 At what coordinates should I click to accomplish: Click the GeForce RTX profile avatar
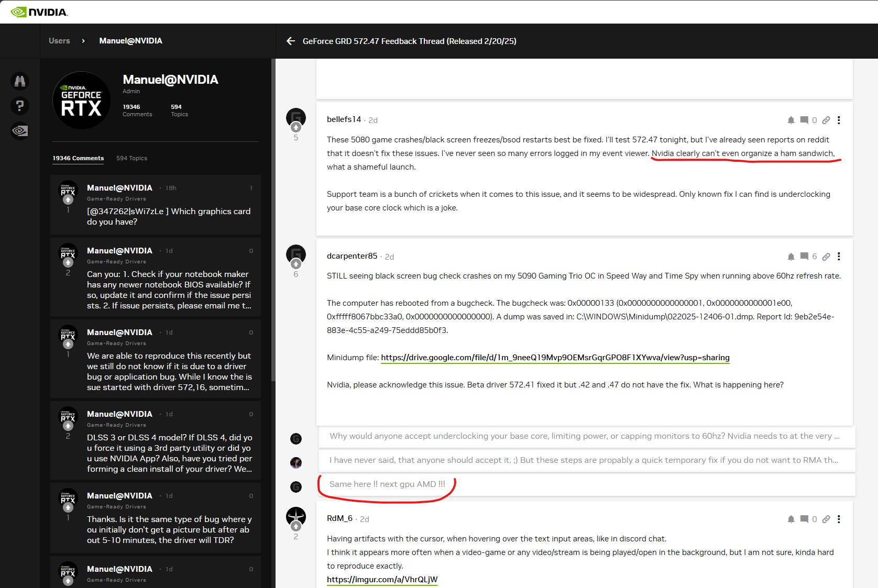coord(82,101)
